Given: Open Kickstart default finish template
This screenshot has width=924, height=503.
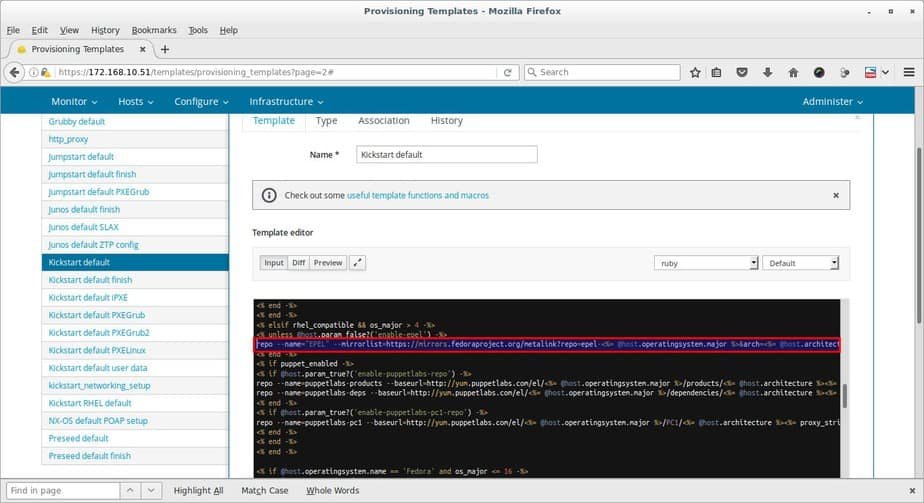Looking at the screenshot, I should 90,280.
